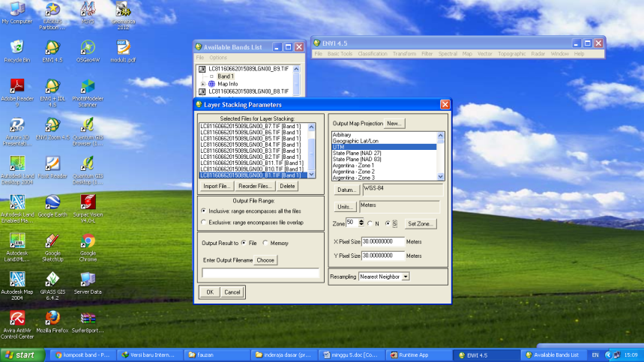The width and height of the screenshot is (644, 362).
Task: Launch ENVI Zoom 4.5 shortcut
Action: (52, 128)
